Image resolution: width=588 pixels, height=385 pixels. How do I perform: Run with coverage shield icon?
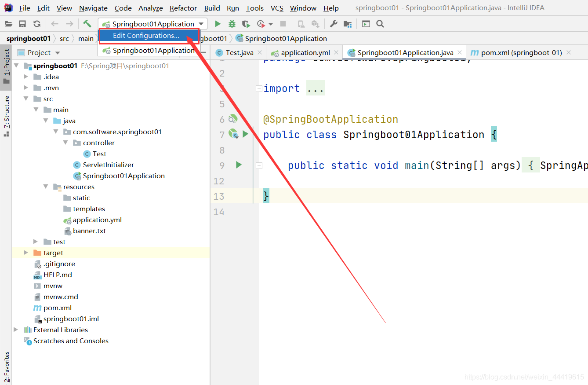(246, 24)
